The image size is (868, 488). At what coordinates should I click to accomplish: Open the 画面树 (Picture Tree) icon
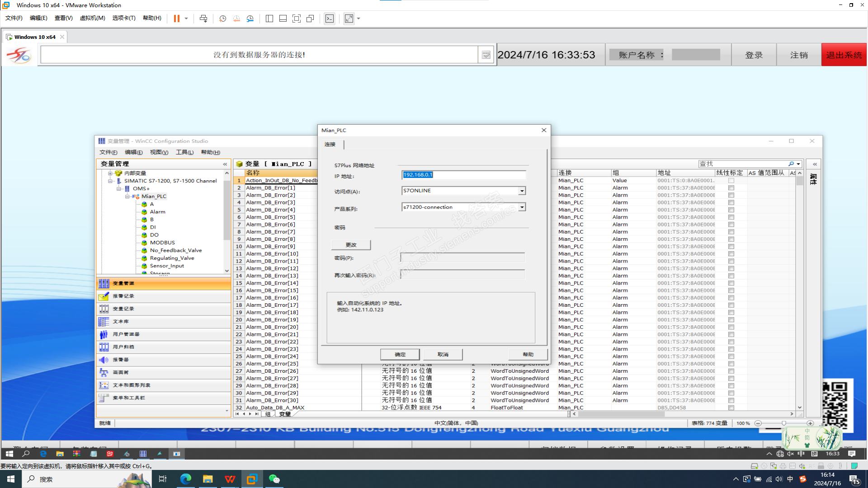pos(104,372)
